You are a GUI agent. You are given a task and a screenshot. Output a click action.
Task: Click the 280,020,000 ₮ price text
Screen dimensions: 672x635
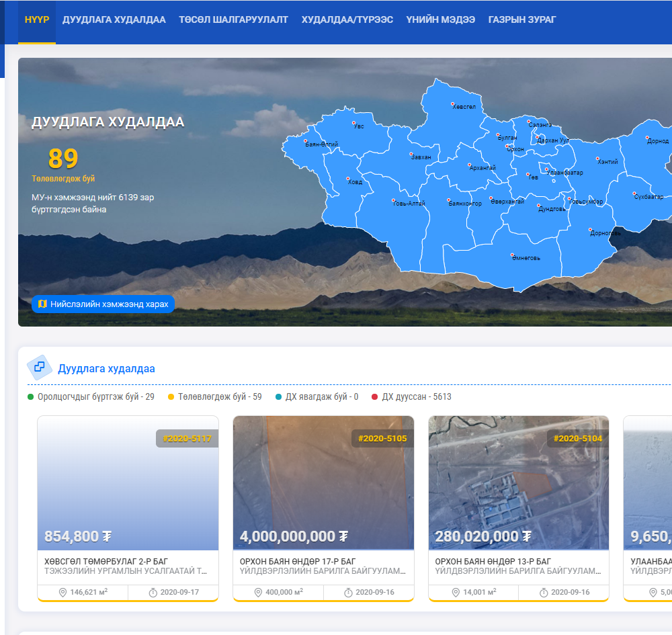(x=483, y=536)
